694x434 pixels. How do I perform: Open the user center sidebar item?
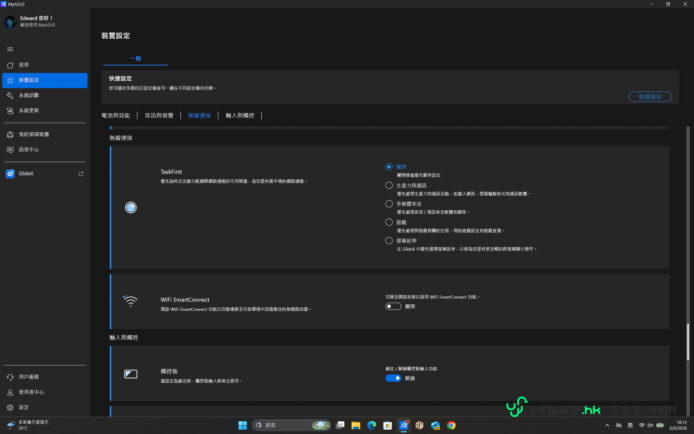(x=44, y=392)
